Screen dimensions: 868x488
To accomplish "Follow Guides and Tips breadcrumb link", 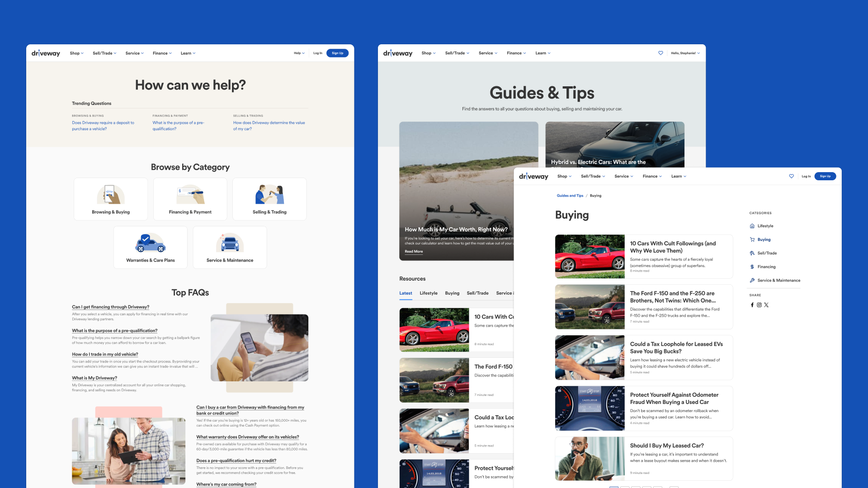I will pyautogui.click(x=570, y=196).
